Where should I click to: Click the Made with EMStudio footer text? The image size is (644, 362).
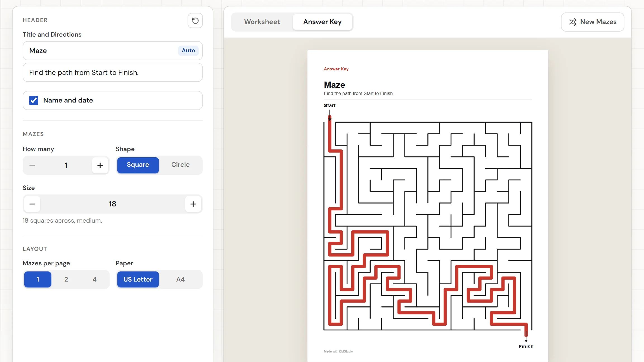coord(338,352)
